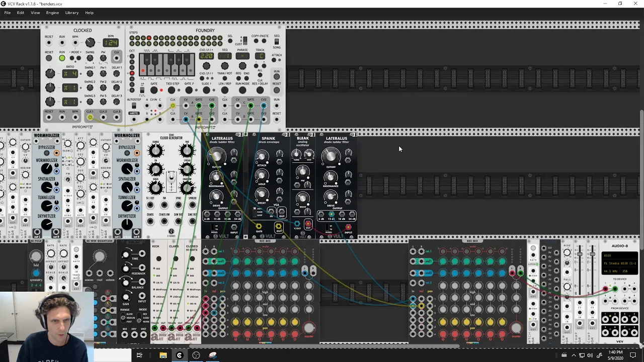Image resolution: width=644 pixels, height=362 pixels.
Task: Click the Clocked BPM display showing 124
Action: (x=111, y=43)
